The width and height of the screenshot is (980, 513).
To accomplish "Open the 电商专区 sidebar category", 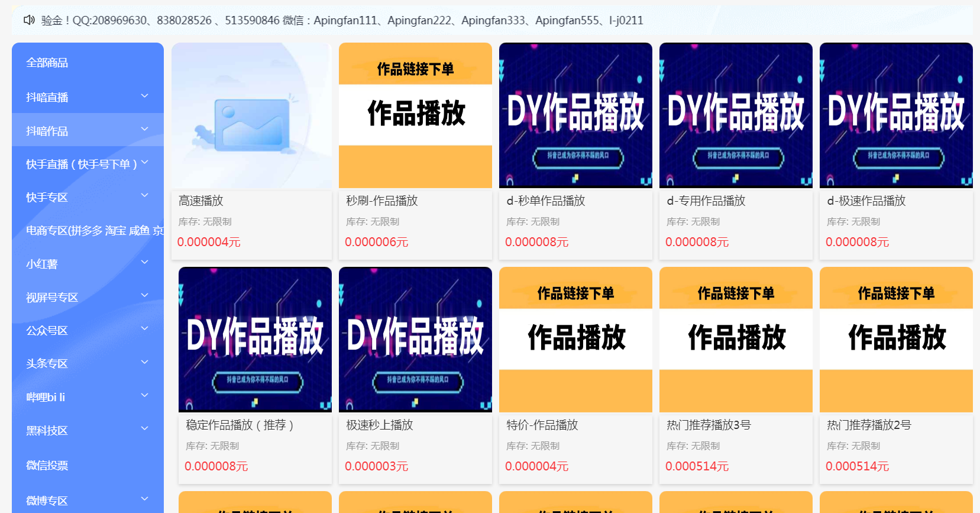I will [x=89, y=231].
